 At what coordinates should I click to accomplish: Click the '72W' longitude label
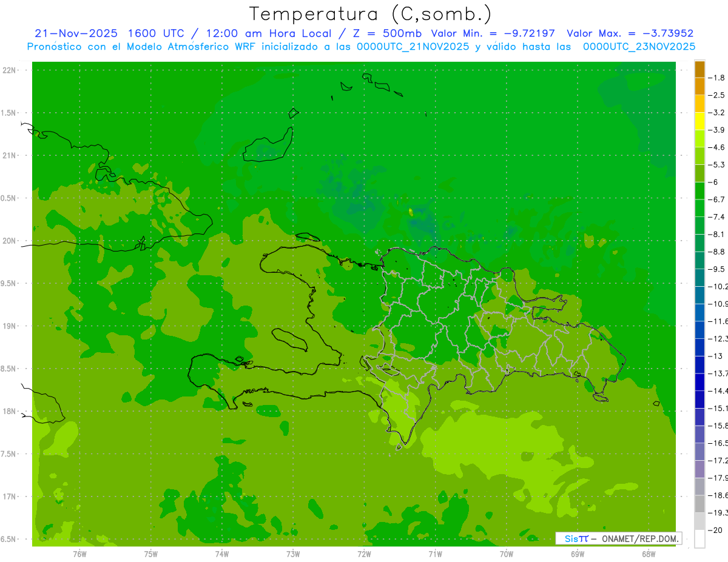pos(364,554)
